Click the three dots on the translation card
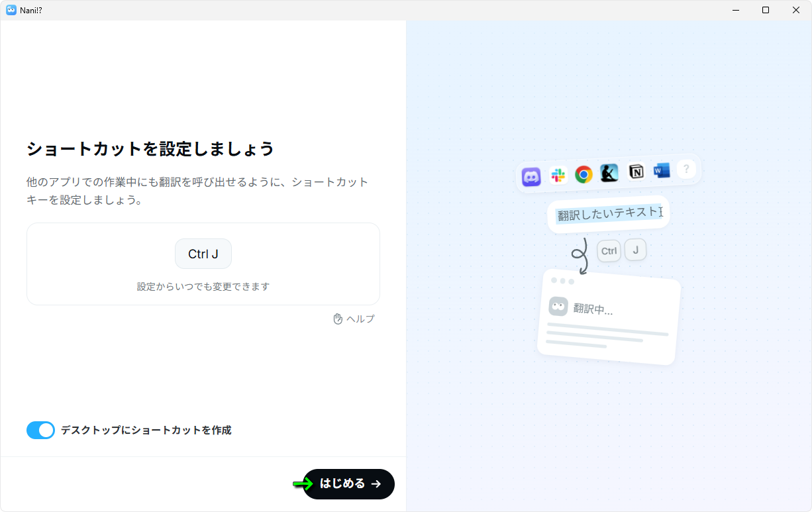This screenshot has height=512, width=812. pyautogui.click(x=562, y=281)
